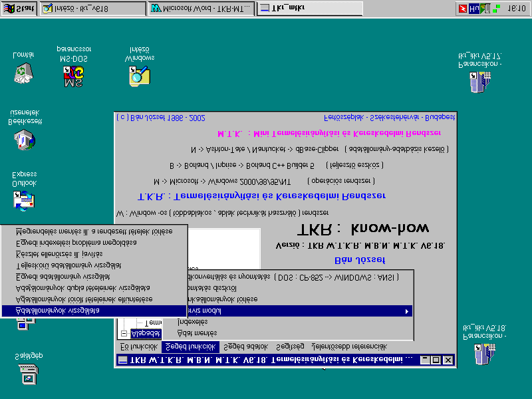532x399 pixels.
Task: Click the 'T.K.R. : Termelésirányítási és Kereskedelmi Rendszer' line
Action: 261,196
